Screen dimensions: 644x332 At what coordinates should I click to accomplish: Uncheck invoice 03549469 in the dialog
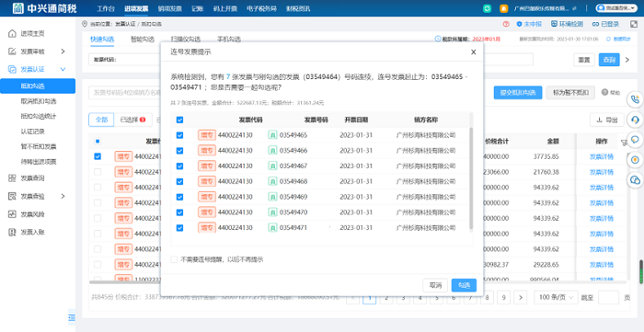[179, 197]
